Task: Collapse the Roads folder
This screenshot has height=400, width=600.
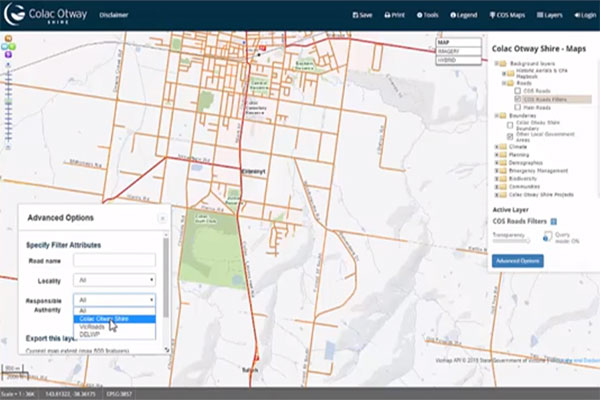Action: [504, 83]
